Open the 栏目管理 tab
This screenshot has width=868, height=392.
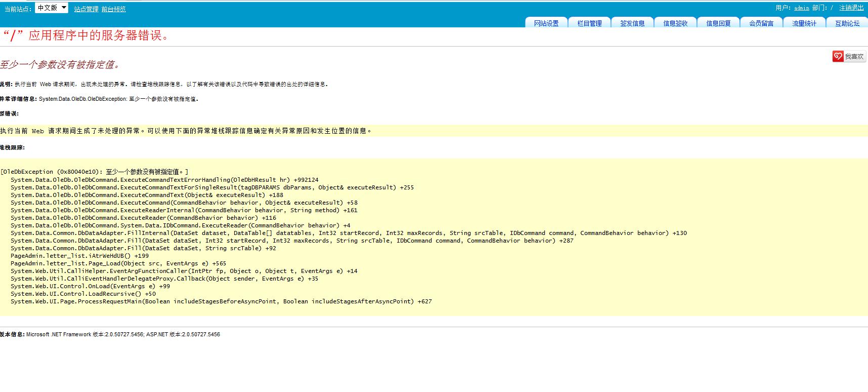(589, 23)
